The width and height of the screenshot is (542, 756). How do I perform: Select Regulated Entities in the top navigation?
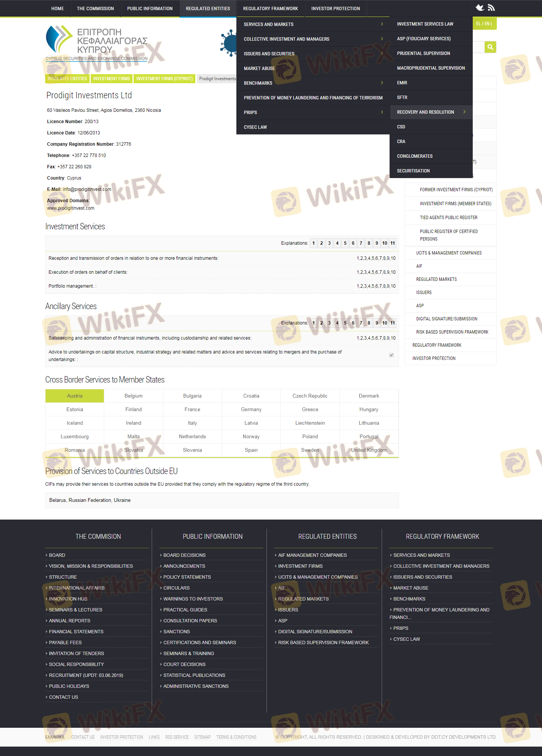pyautogui.click(x=208, y=8)
